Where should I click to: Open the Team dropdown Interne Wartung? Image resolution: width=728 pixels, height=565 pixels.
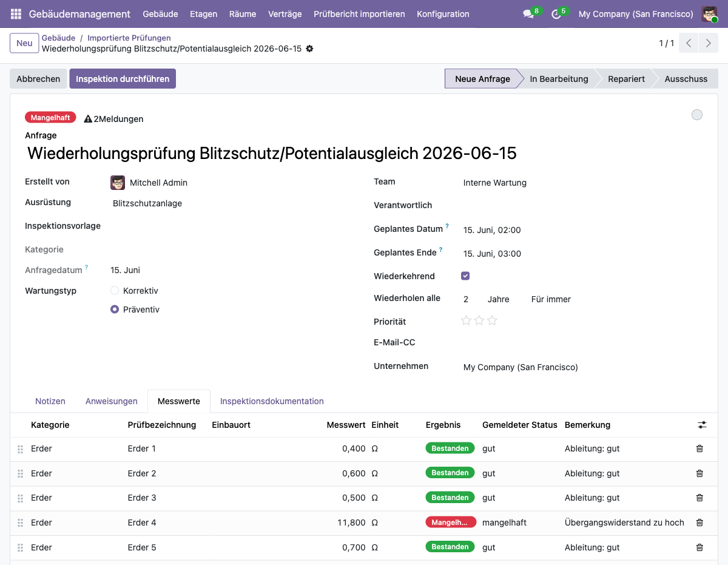582,183
